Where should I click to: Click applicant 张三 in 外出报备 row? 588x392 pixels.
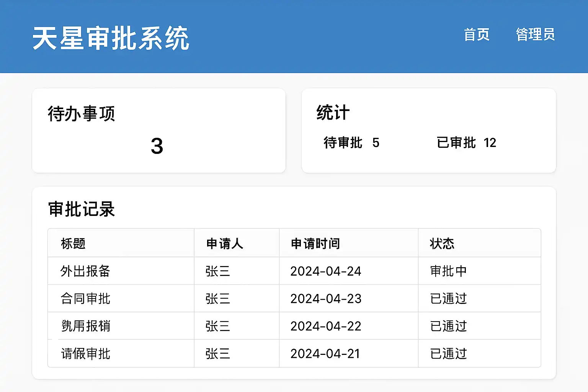pos(217,271)
